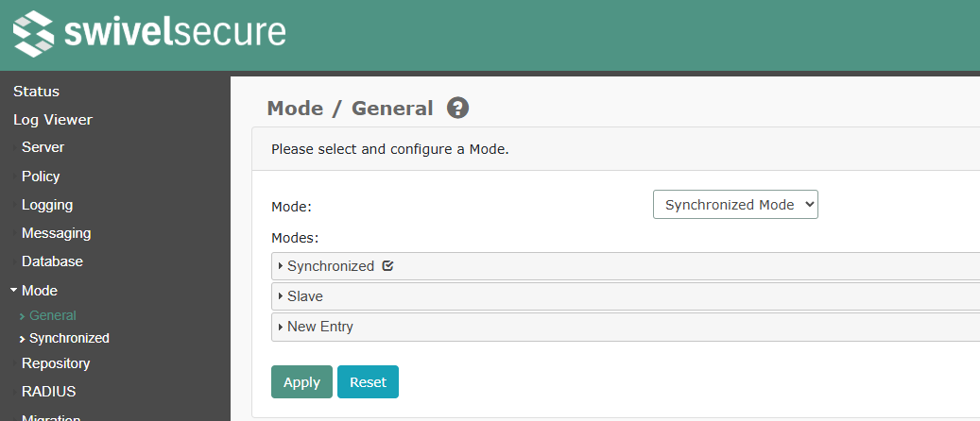The height and width of the screenshot is (421, 980).
Task: Open the Log Viewer page
Action: click(53, 119)
